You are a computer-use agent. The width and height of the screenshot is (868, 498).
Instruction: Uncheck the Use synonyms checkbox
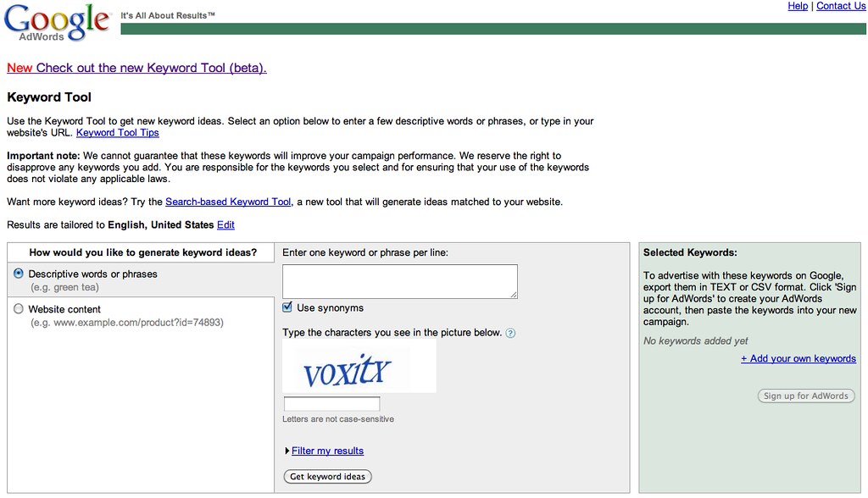pyautogui.click(x=287, y=307)
